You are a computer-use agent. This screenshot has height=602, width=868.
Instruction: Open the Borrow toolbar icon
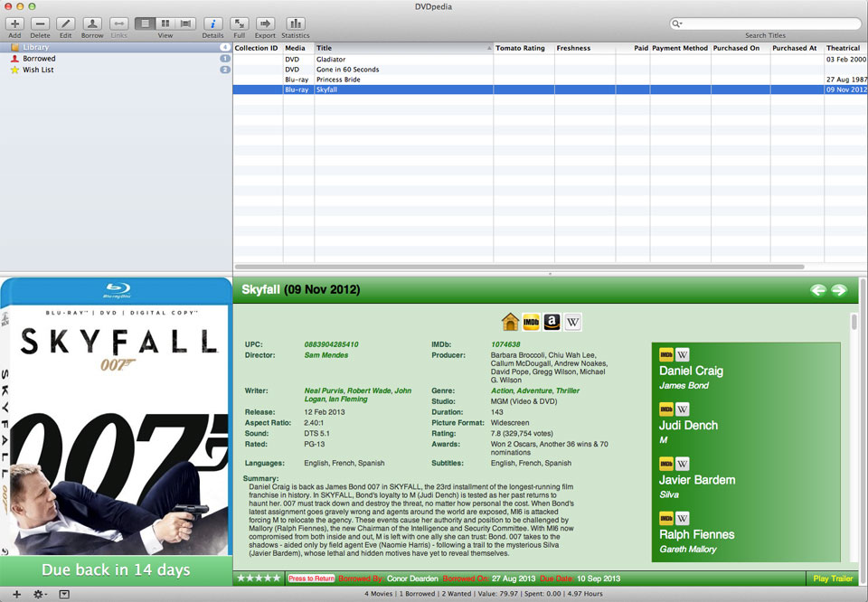pos(91,24)
